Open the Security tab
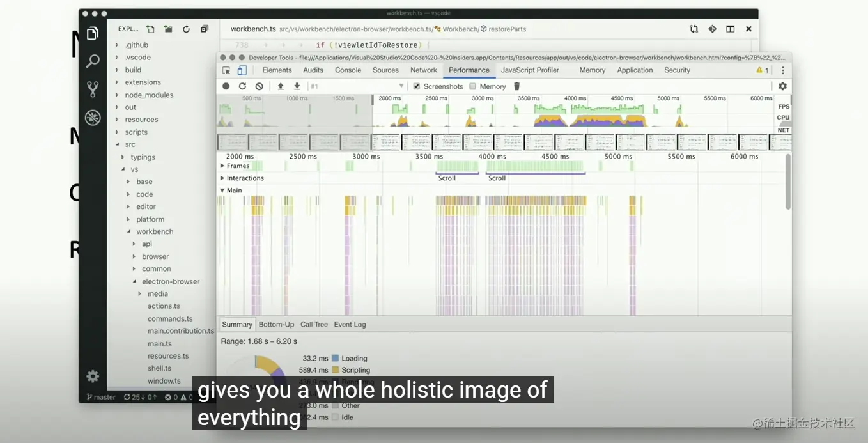 [x=677, y=70]
